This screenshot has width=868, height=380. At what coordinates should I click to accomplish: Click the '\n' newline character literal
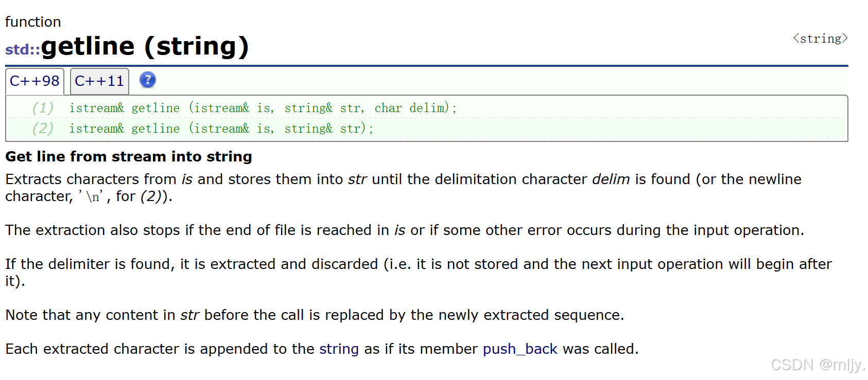(x=91, y=196)
